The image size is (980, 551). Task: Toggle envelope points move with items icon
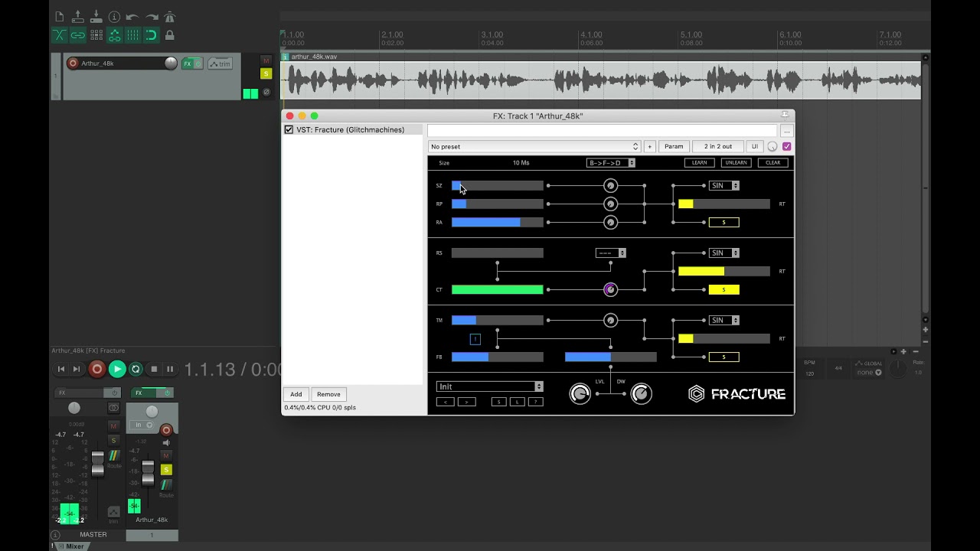[115, 35]
